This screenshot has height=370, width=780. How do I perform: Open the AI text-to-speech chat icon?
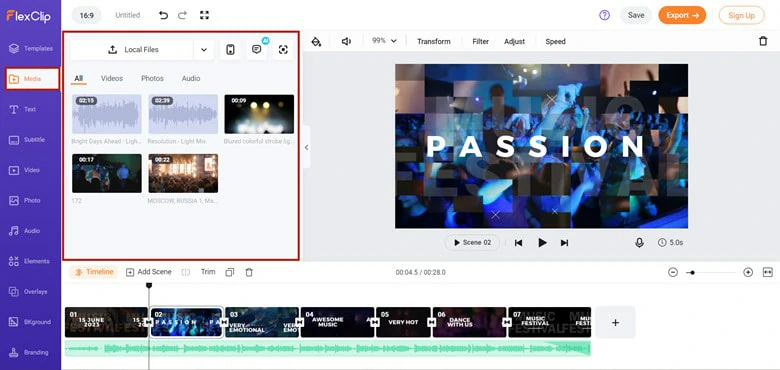[257, 50]
